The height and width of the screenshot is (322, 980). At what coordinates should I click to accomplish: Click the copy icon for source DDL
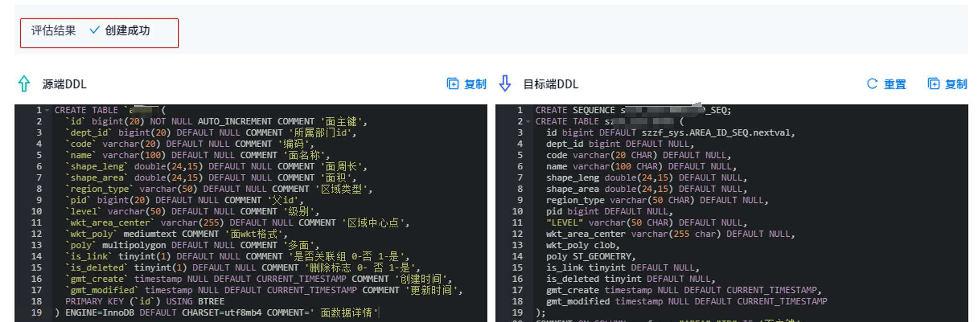(x=453, y=84)
